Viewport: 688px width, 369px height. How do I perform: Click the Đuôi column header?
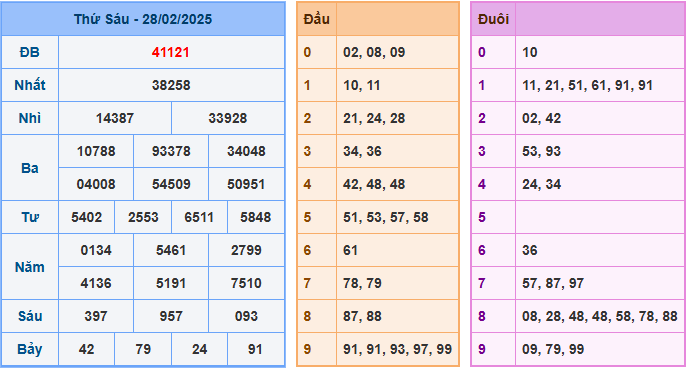(494, 19)
